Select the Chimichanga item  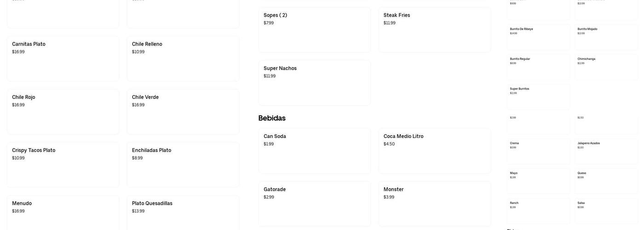click(606, 67)
